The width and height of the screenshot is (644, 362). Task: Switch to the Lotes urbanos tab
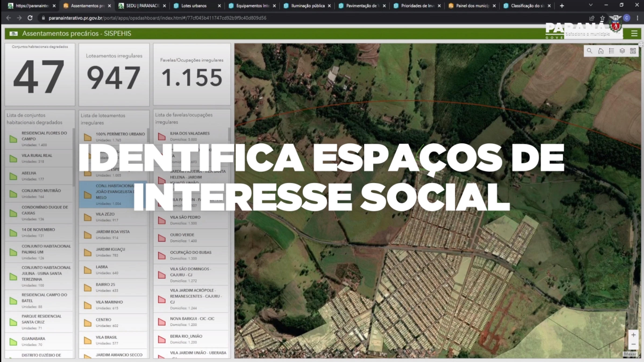point(194,6)
